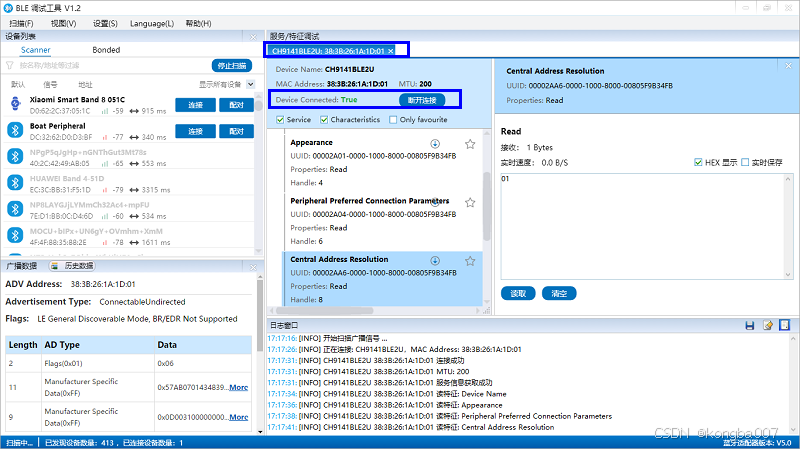Switch to the 历史数据 tab

pos(73,266)
